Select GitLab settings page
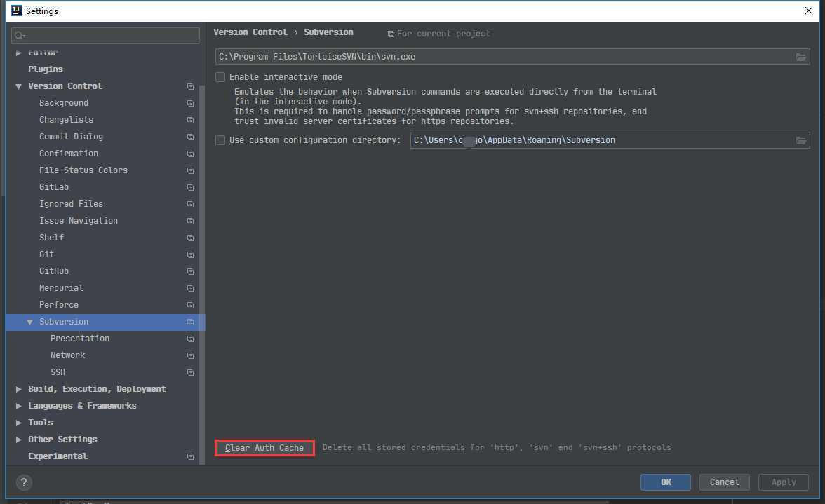Image resolution: width=825 pixels, height=504 pixels. pyautogui.click(x=53, y=187)
